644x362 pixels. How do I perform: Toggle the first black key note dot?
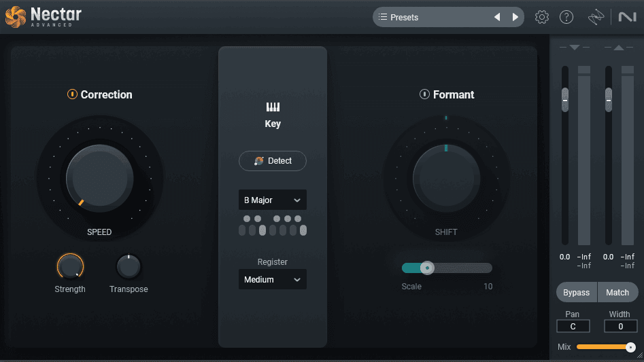[247, 219]
